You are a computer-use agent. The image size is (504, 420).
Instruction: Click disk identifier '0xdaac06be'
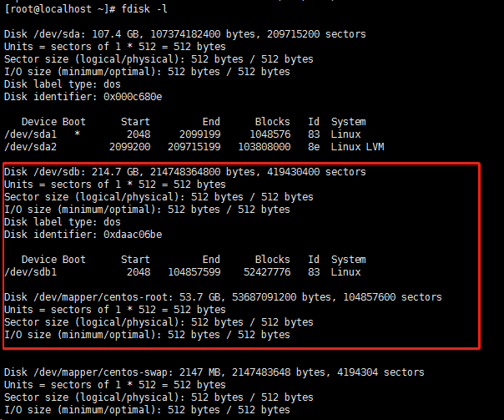pos(133,235)
